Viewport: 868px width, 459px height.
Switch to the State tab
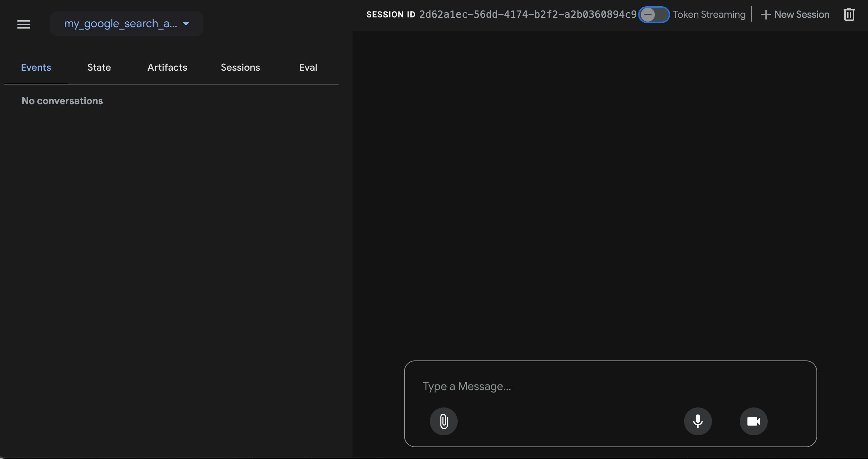click(x=99, y=68)
